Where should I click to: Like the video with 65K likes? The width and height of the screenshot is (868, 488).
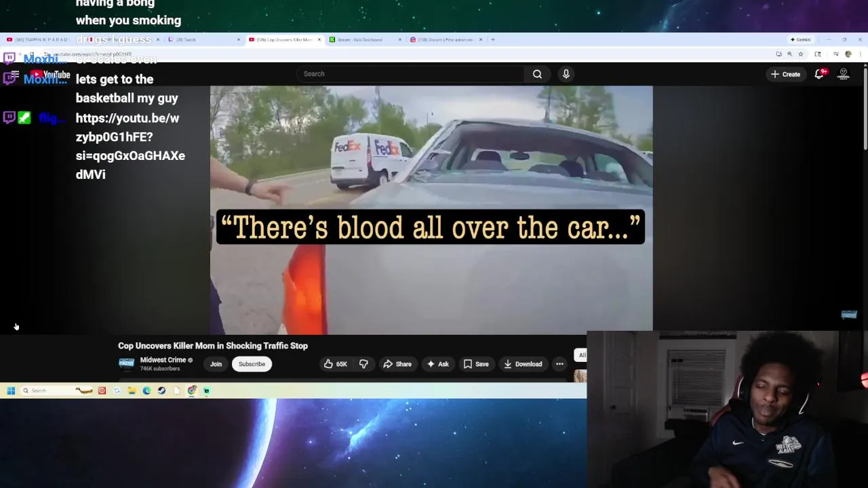(x=336, y=364)
